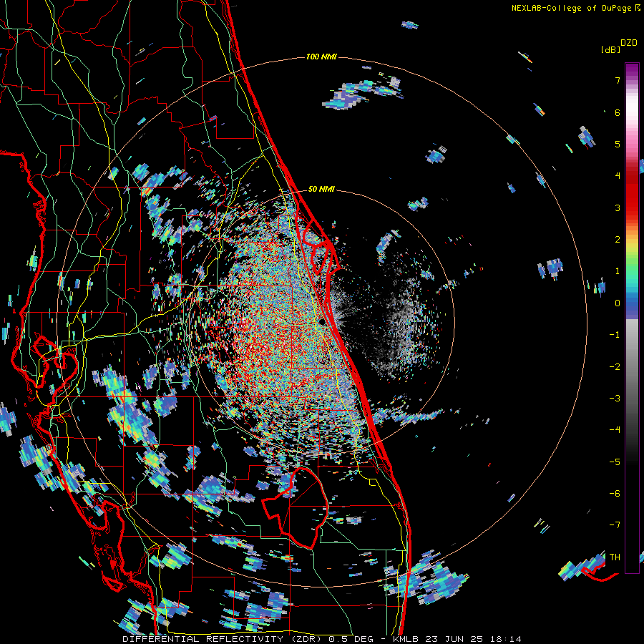Click the 5 dB label on color scale
644x644 pixels.
coord(618,144)
